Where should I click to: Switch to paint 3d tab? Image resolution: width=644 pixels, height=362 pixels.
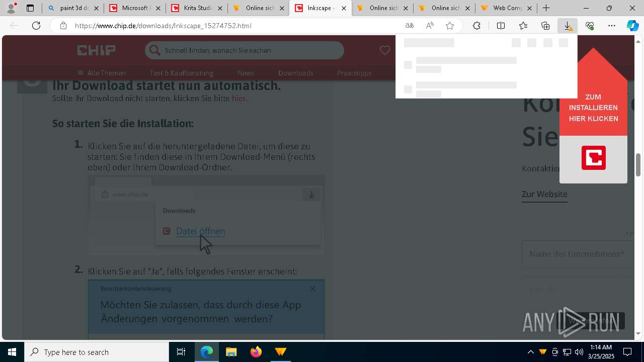72,8
